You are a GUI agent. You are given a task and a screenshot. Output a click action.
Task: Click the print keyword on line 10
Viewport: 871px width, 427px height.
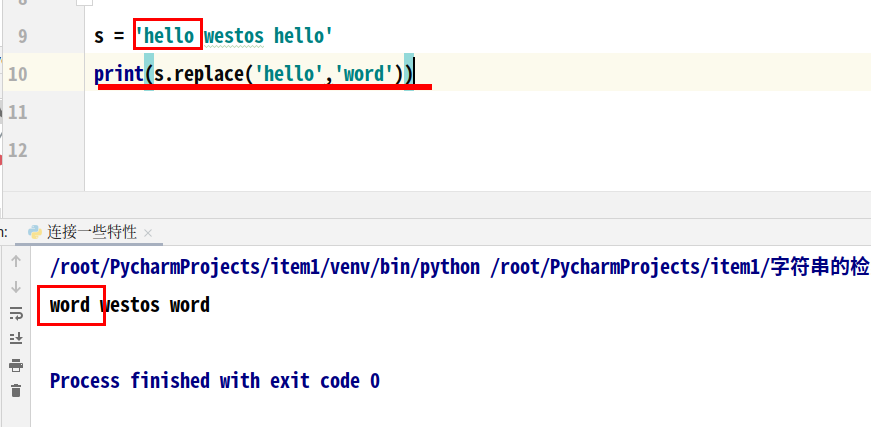coord(119,74)
